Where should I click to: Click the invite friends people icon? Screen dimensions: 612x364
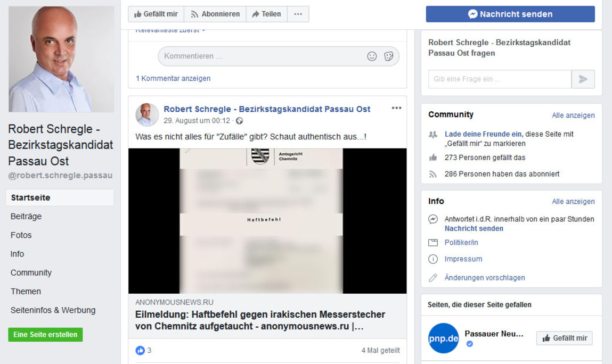[433, 135]
